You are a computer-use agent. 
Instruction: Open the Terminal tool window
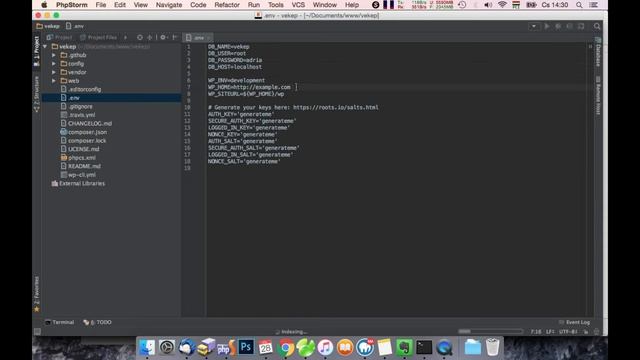pyautogui.click(x=60, y=322)
